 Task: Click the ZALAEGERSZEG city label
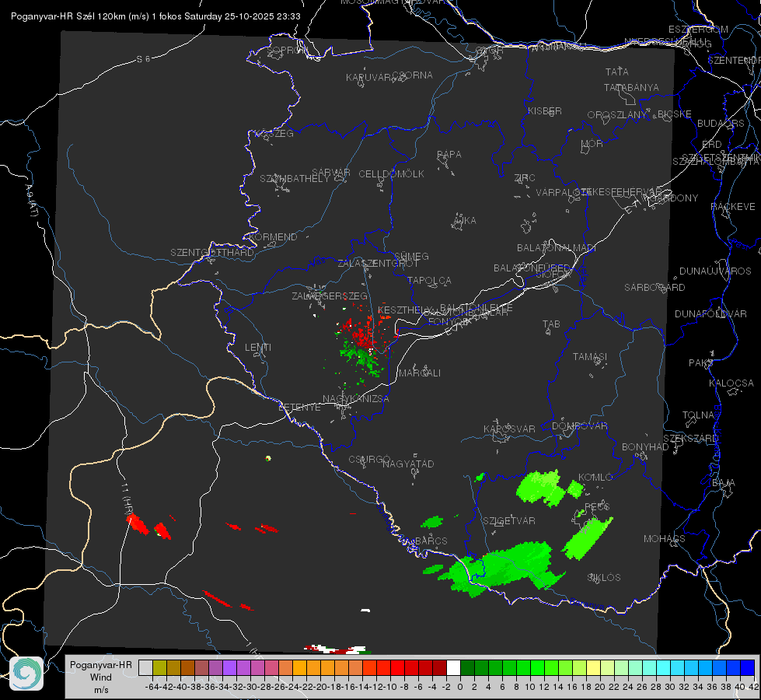click(330, 296)
